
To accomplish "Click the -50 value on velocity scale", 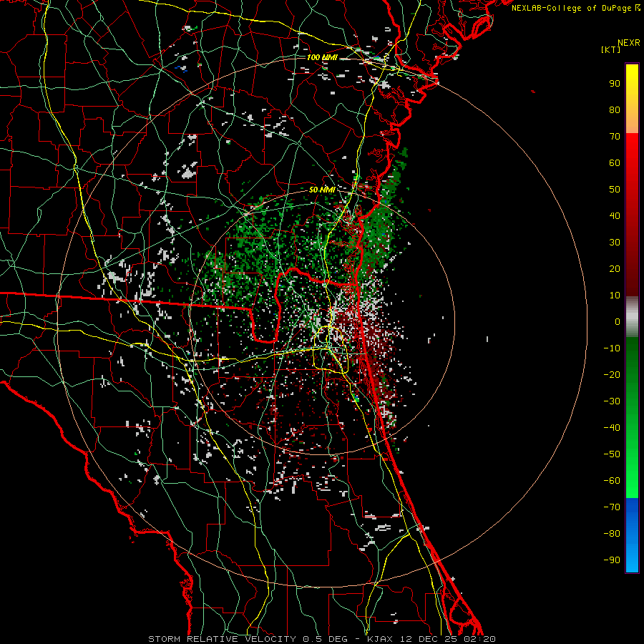I will point(612,454).
